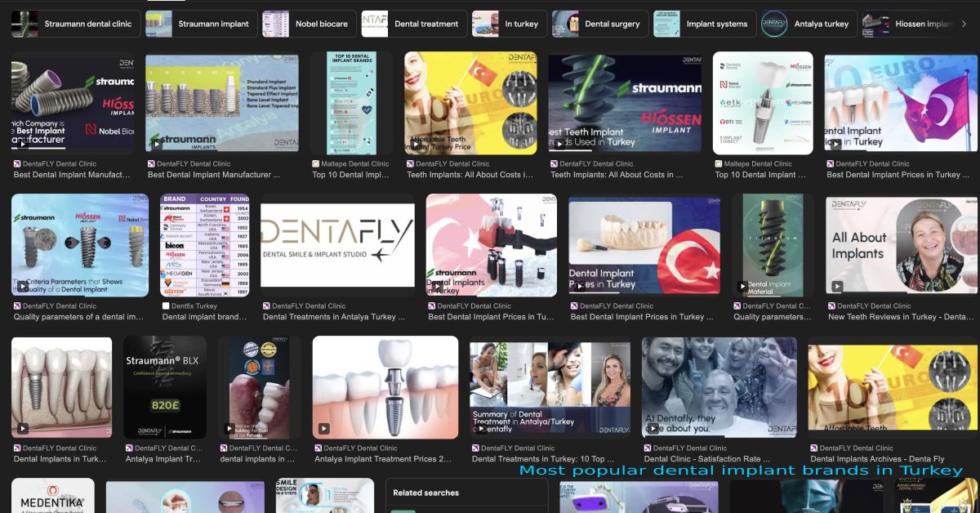This screenshot has width=980, height=513.
Task: Click play icon on Summary of Dental Treatment thumbnail
Action: click(x=481, y=428)
